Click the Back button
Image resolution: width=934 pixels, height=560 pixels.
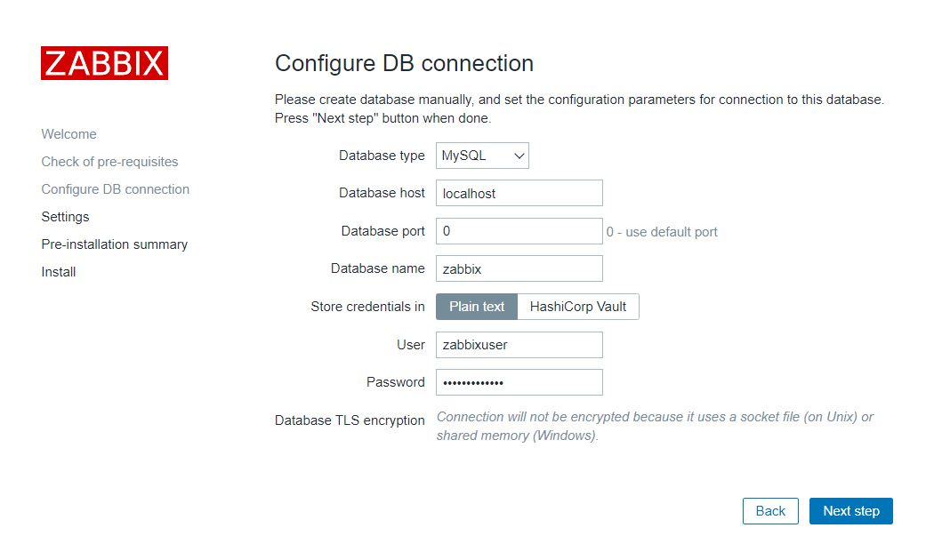pyautogui.click(x=770, y=510)
